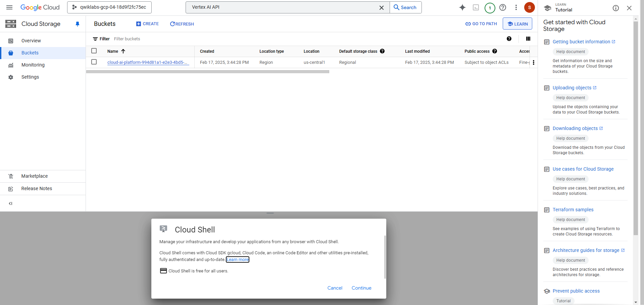Click Last modified column header
Screen dimensions: 644x305
[x=417, y=51]
